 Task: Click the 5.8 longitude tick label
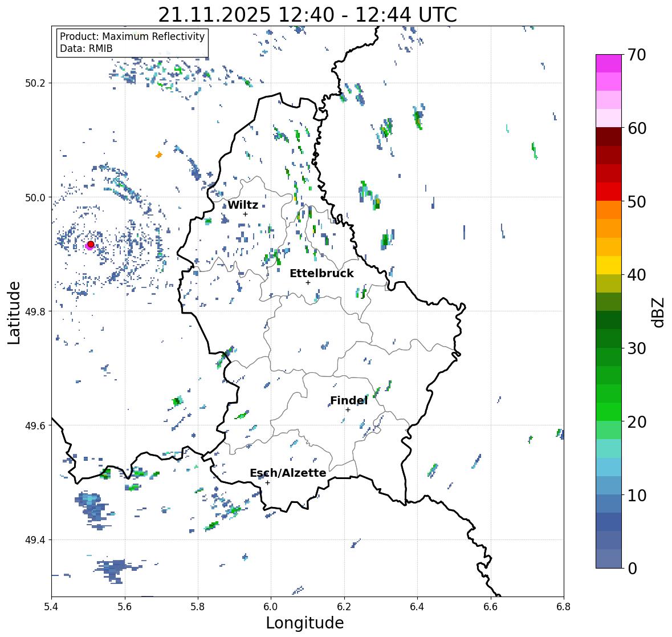click(x=198, y=607)
